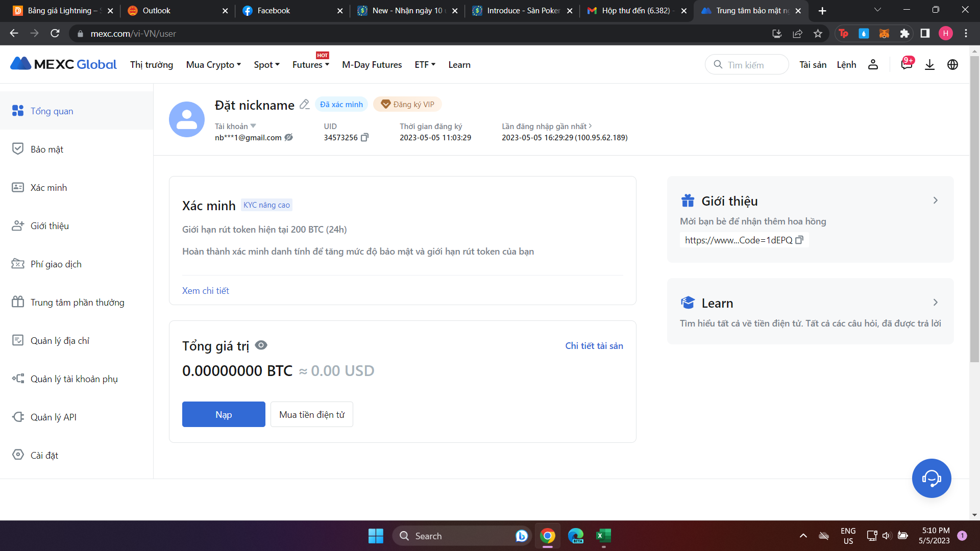Open the language globe icon
Viewport: 980px width, 551px height.
coord(952,65)
